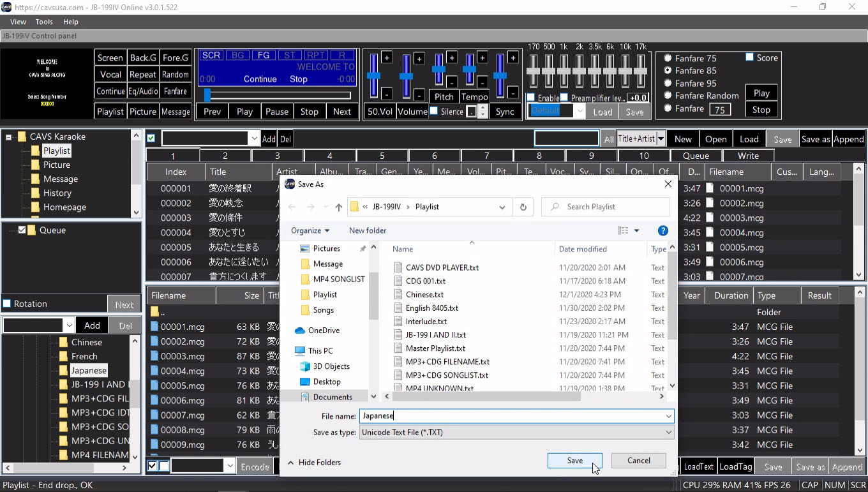Check the Rotation checkbox
Screen dimensions: 868x492
7,304
